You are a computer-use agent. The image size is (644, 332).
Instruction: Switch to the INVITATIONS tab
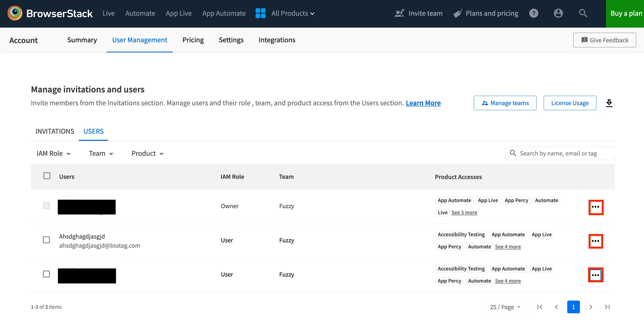55,131
